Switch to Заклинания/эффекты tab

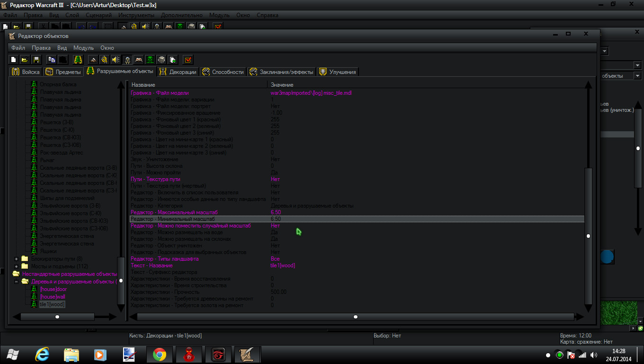(281, 72)
